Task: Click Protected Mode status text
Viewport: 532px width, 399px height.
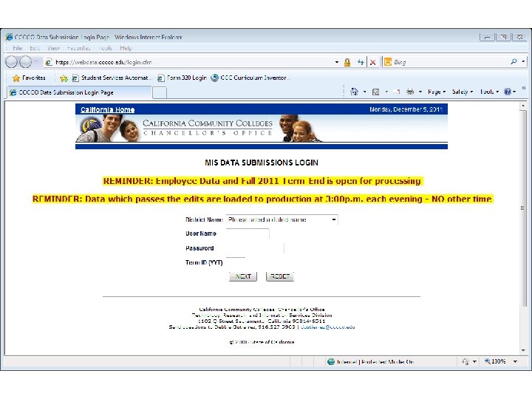Action: pyautogui.click(x=387, y=361)
